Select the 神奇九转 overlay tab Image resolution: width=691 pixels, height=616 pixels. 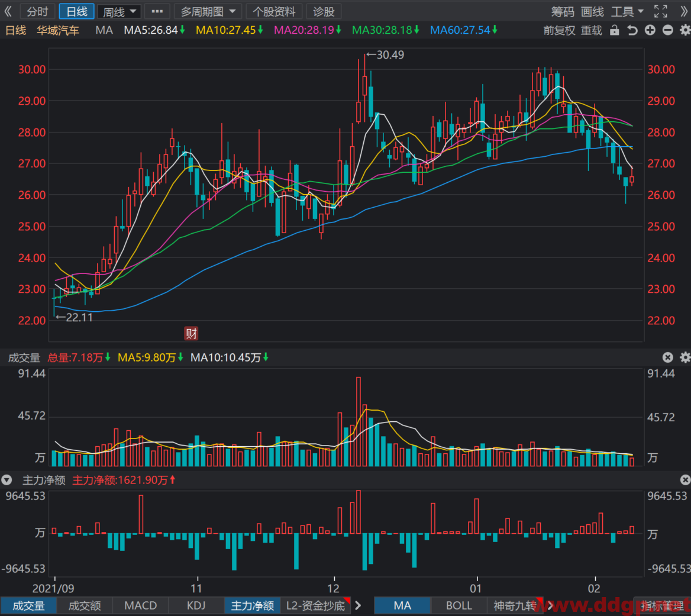tap(515, 606)
